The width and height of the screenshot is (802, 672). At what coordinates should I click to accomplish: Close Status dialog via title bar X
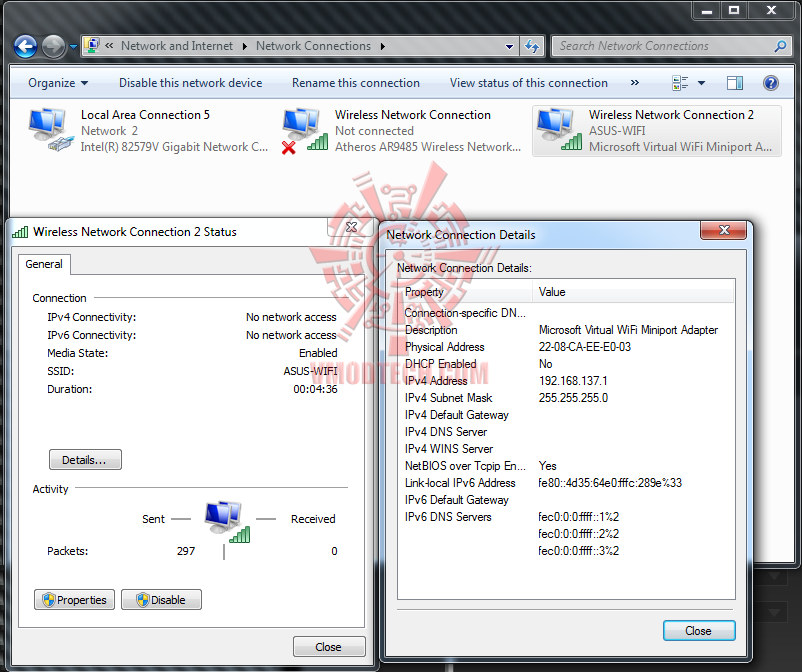click(x=351, y=227)
